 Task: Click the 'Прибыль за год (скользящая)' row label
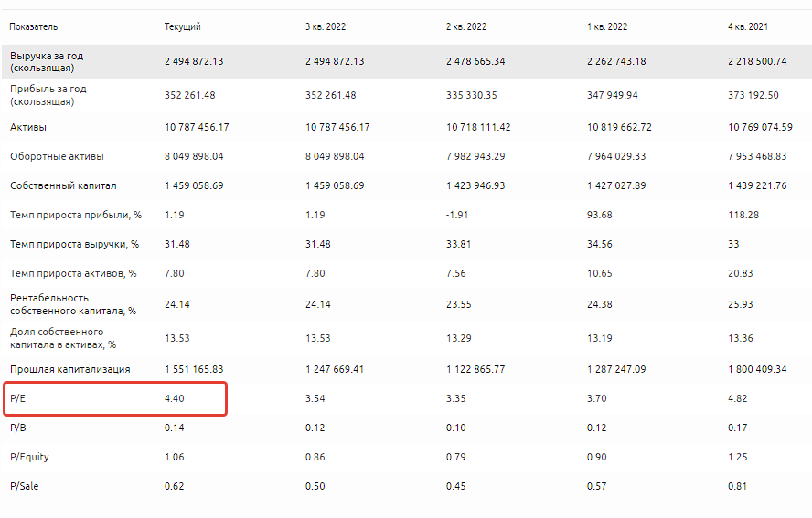[x=47, y=95]
